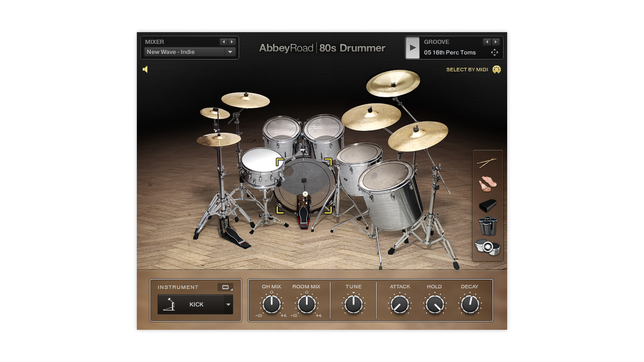Image resolution: width=644 pixels, height=362 pixels.
Task: Select previous mixer preset arrow
Action: [x=224, y=42]
